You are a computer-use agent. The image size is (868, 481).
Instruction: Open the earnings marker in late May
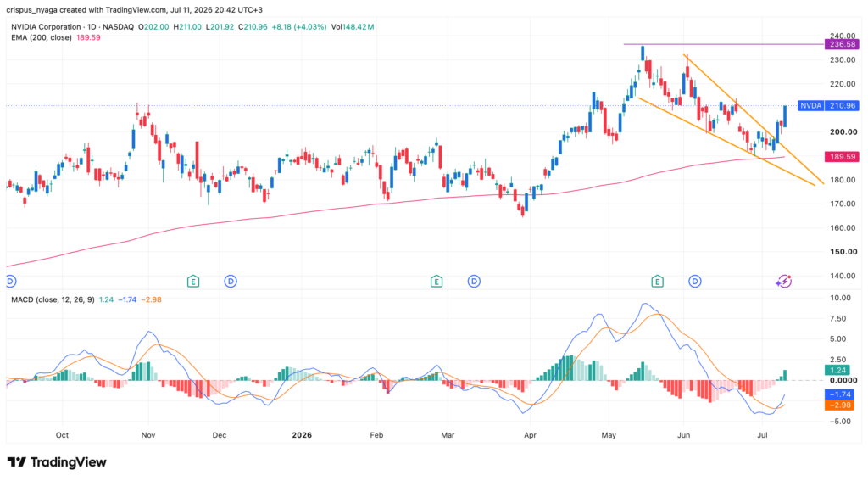pos(657,282)
